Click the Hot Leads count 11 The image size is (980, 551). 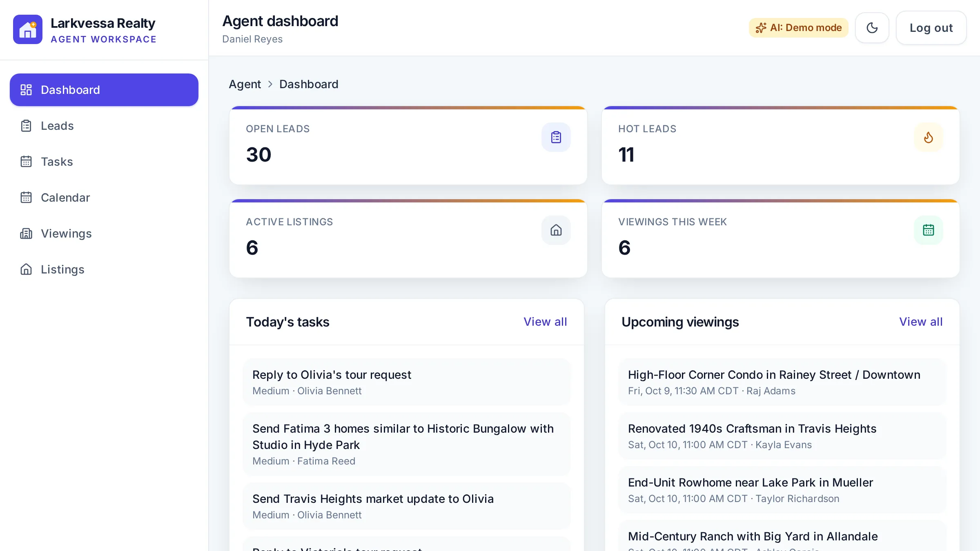(x=626, y=155)
